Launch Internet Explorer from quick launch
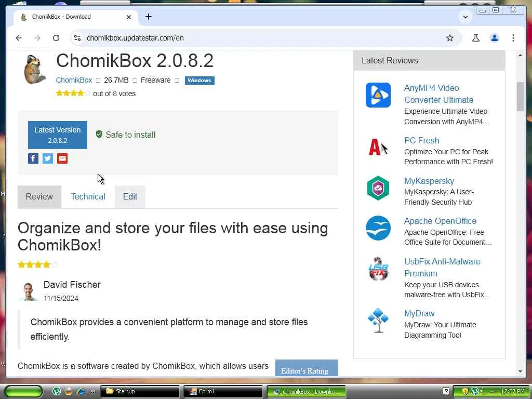Image resolution: width=532 pixels, height=399 pixels. pos(81,392)
